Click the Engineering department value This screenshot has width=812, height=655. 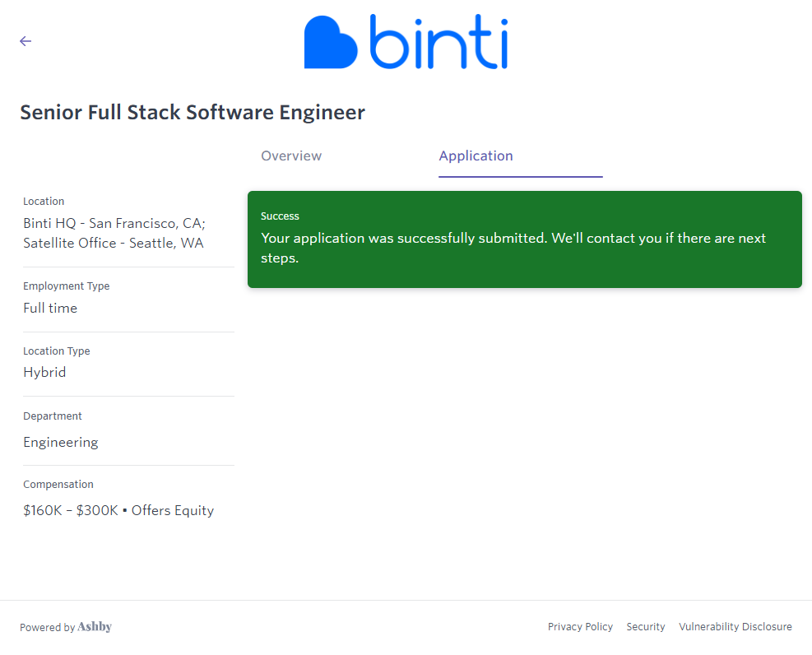(x=61, y=443)
